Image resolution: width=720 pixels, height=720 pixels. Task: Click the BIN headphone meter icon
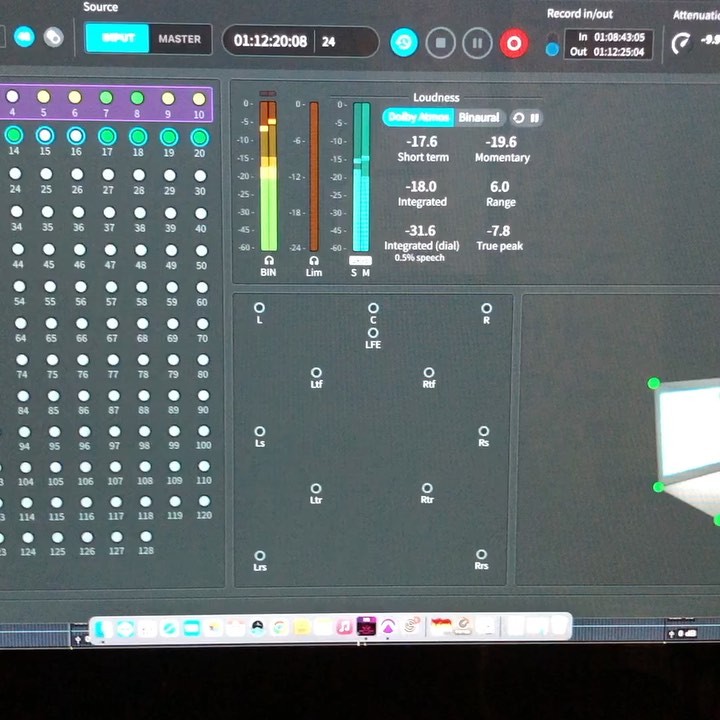tap(268, 260)
